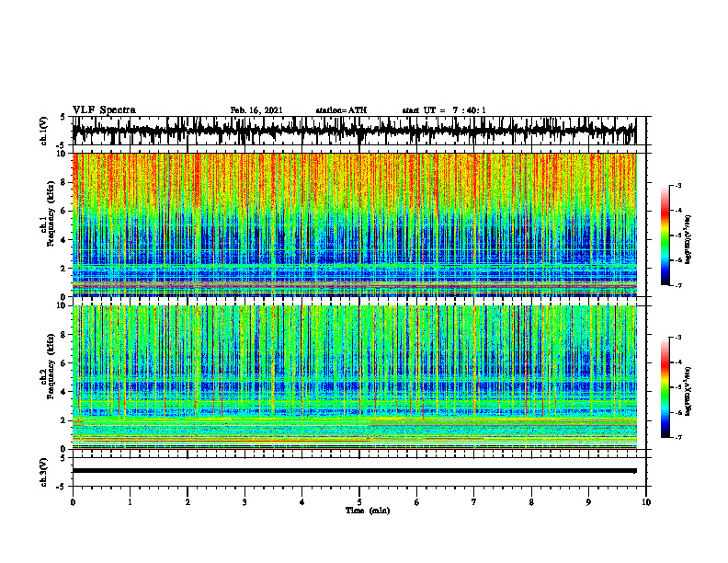Click the time axis tick label "5"
This screenshot has width=728, height=563.
359,502
